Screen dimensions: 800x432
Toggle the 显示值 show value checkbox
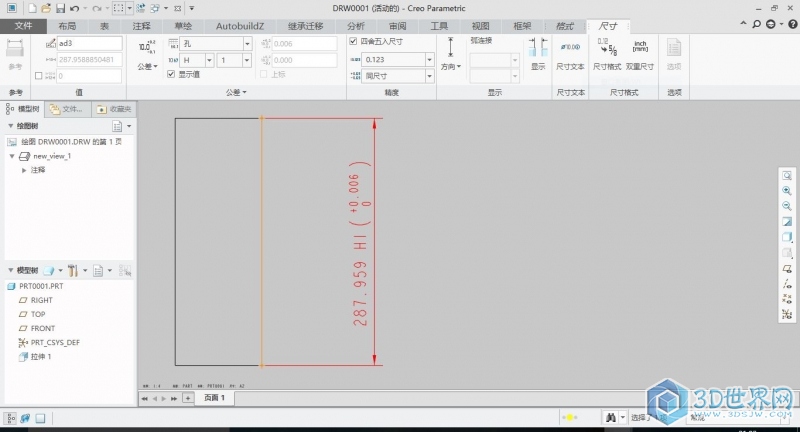pyautogui.click(x=171, y=74)
